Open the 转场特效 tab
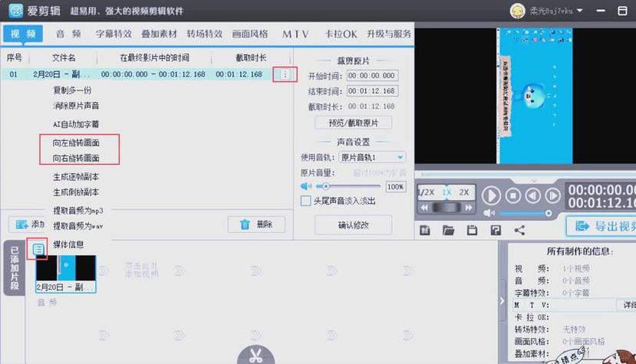Screen dimensions: 636x364 [x=204, y=34]
